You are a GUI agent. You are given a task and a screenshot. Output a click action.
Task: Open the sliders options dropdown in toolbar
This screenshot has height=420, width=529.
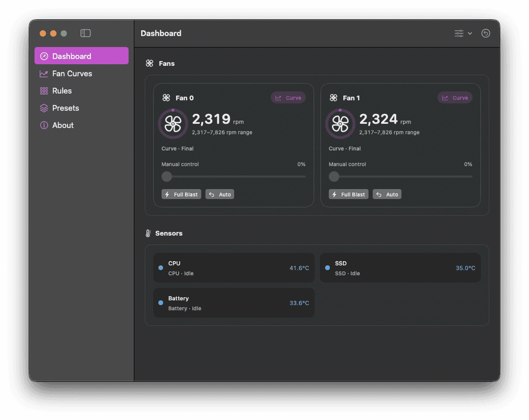pyautogui.click(x=463, y=33)
